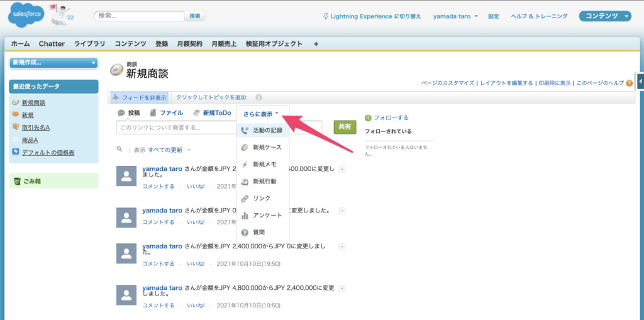The height and width of the screenshot is (320, 644).
Task: Click the 新規商談 icon in recent items
Action: pos(16,102)
